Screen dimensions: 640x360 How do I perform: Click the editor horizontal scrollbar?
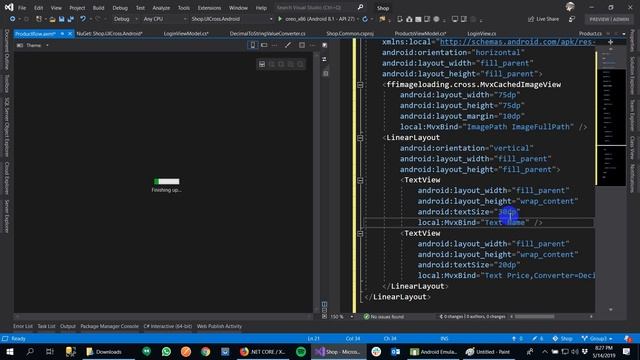551,317
